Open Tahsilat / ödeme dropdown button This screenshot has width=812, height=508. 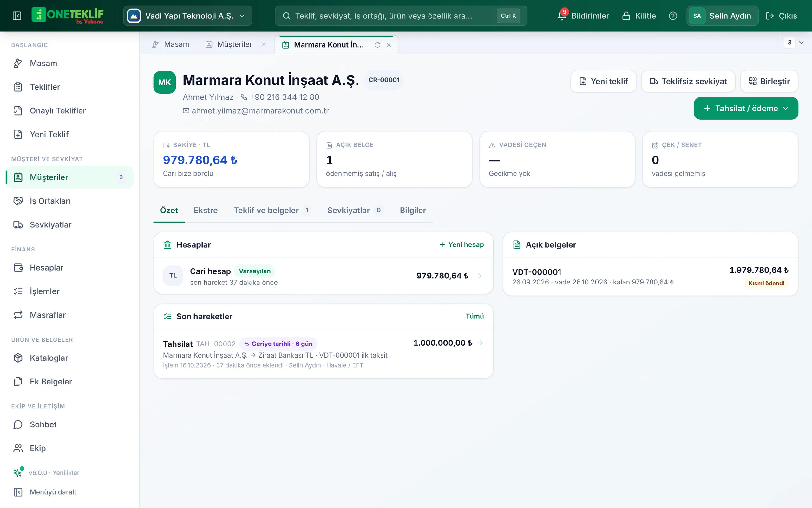[x=746, y=108]
